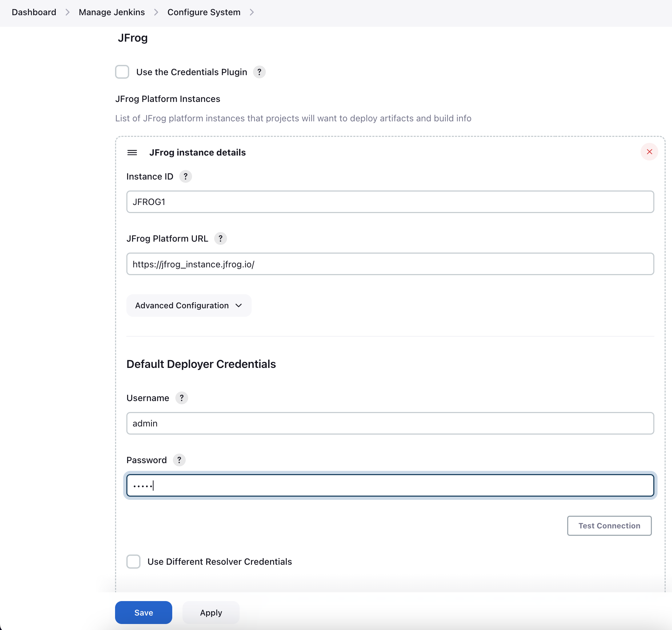Show help for JFrog Platform URL

221,238
